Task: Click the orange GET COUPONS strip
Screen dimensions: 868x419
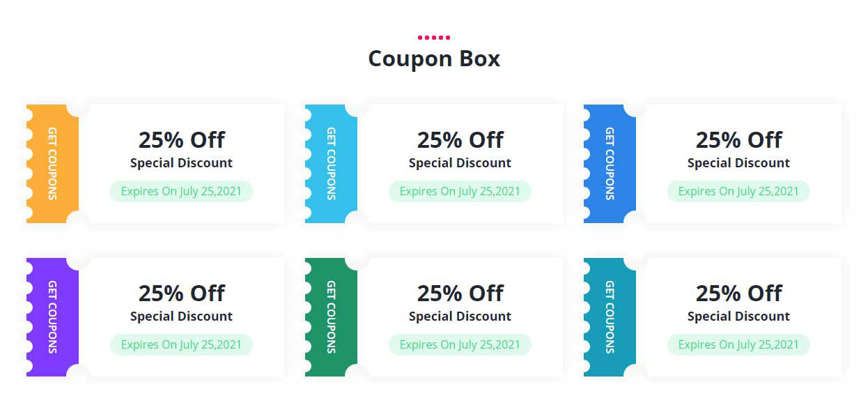Action: click(x=53, y=164)
